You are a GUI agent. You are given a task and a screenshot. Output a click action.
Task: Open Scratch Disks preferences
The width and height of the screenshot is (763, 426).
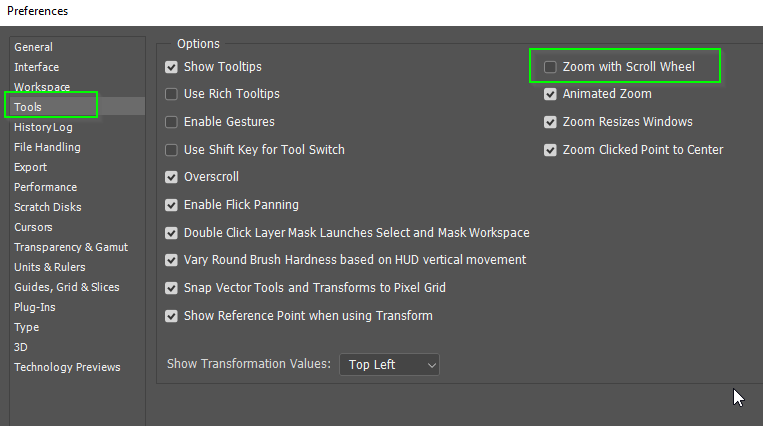coord(48,207)
